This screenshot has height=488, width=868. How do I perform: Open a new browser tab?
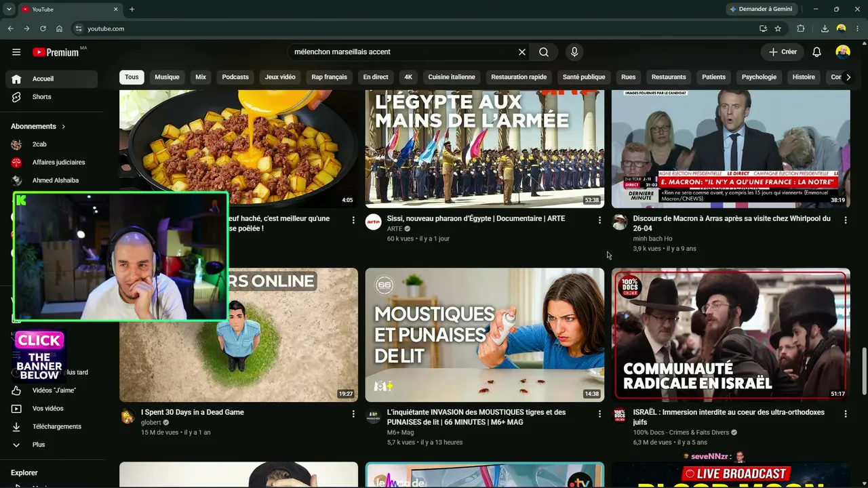[132, 9]
